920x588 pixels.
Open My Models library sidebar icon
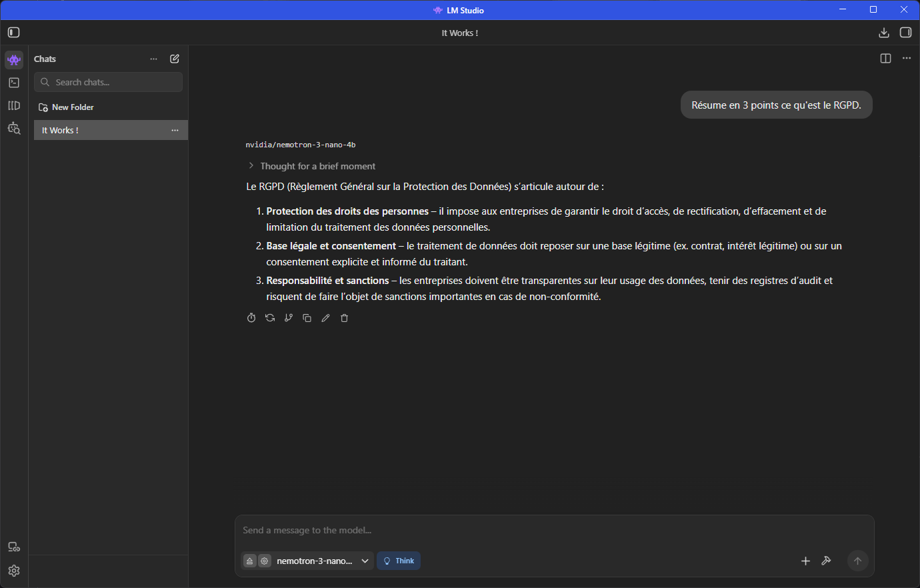pos(14,105)
